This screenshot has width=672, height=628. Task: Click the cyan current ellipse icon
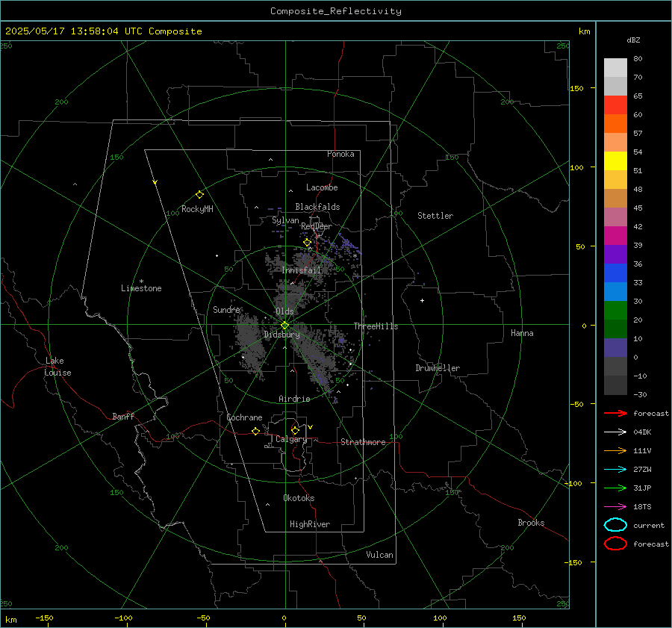pos(615,525)
